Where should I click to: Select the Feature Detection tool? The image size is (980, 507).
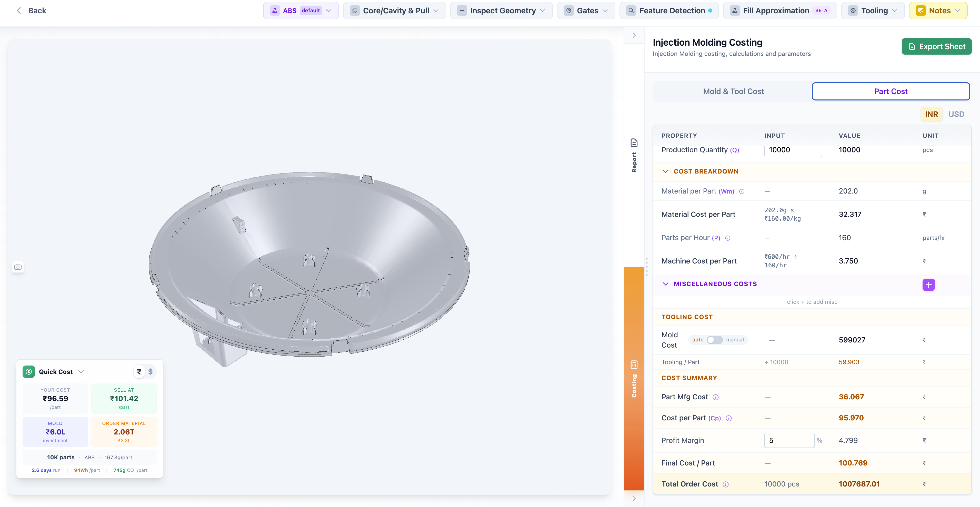[x=668, y=10]
